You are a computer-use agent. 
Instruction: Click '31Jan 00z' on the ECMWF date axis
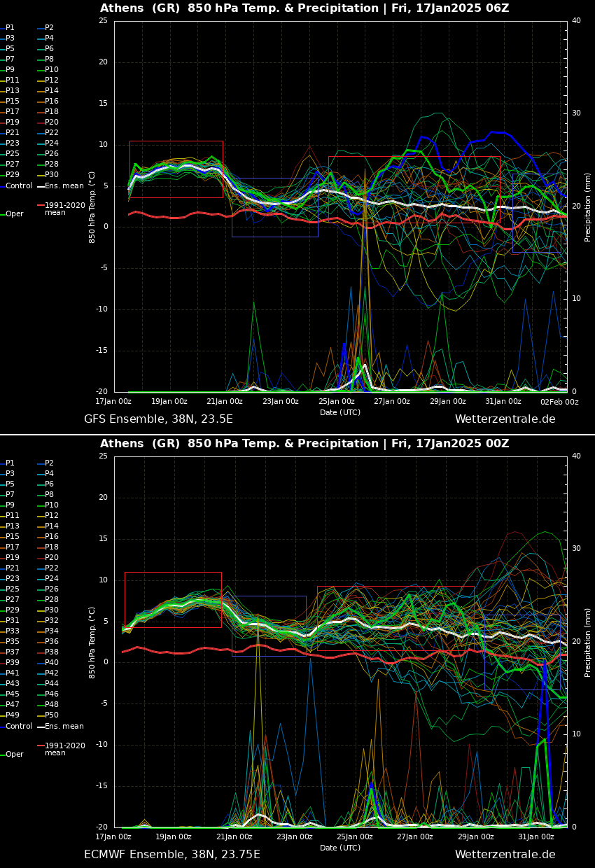coord(536,836)
